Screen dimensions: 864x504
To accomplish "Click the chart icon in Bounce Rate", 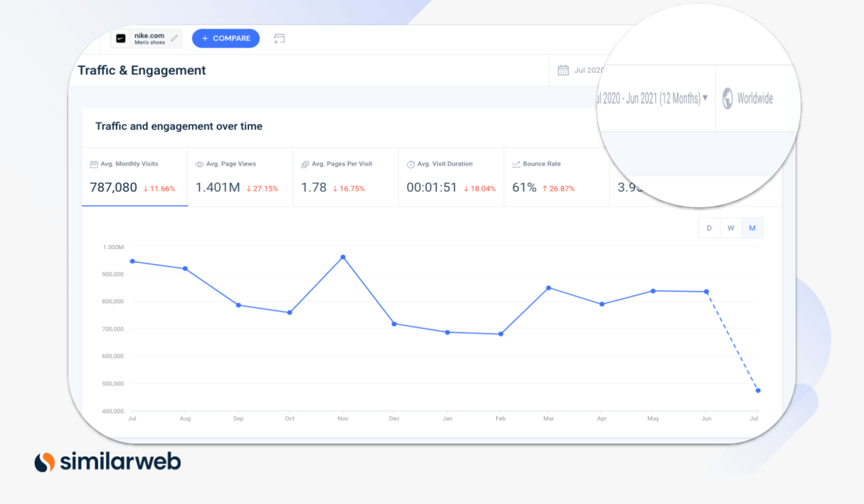I will click(516, 164).
